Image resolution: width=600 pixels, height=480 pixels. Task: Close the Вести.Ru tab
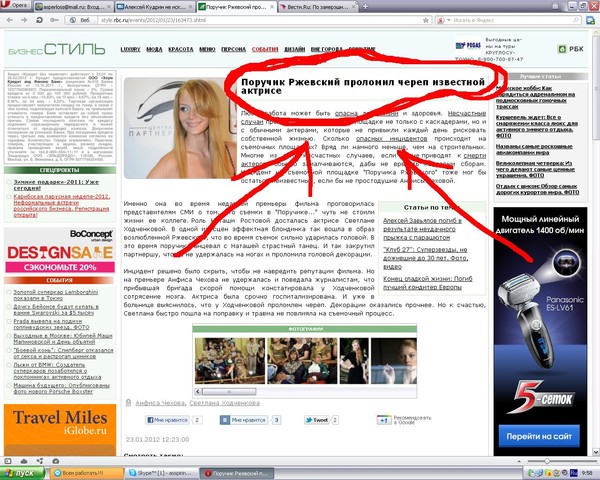pos(354,7)
